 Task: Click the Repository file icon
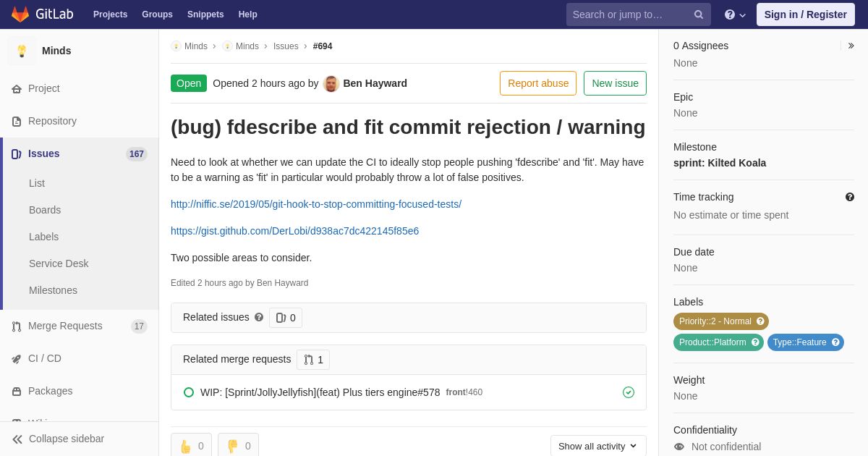(17, 122)
